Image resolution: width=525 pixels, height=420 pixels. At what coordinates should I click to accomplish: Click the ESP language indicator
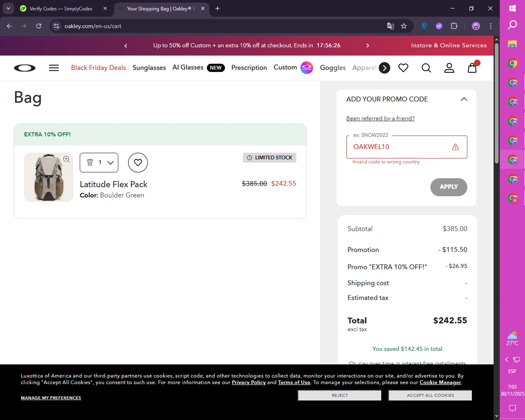click(512, 371)
